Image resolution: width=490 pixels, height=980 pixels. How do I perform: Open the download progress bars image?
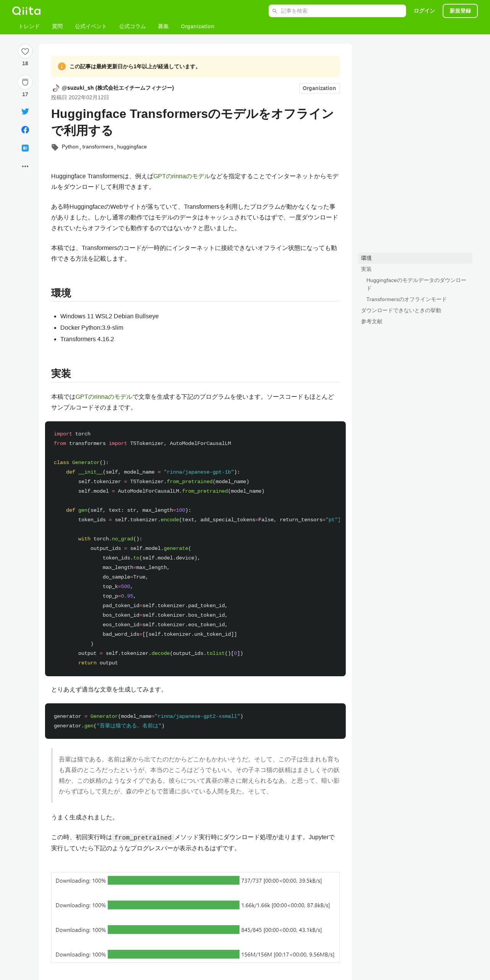click(x=195, y=917)
